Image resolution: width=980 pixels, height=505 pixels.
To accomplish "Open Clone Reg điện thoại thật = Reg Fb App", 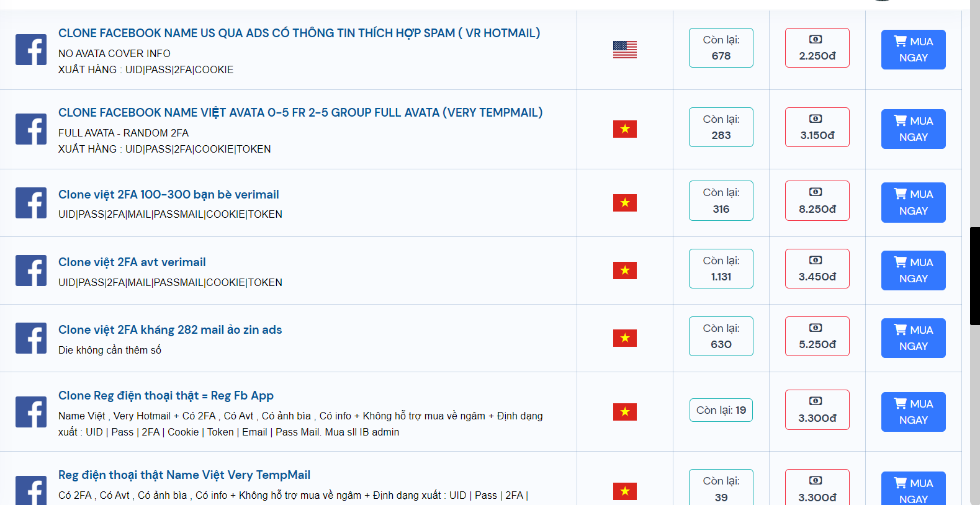I will (x=166, y=395).
